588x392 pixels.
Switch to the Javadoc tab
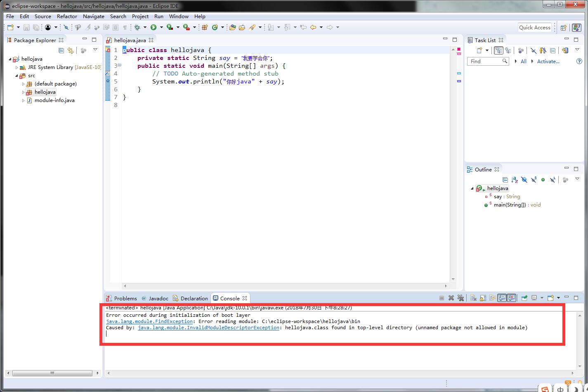click(155, 298)
